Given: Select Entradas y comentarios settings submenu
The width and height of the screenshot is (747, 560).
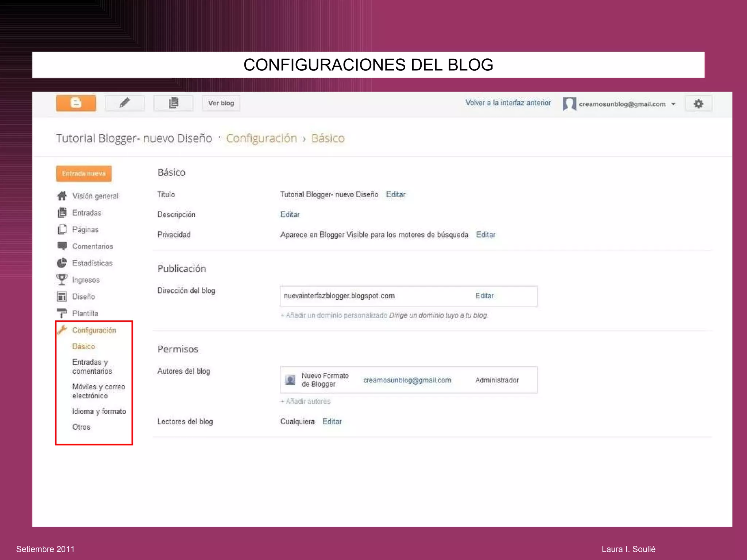Looking at the screenshot, I should pyautogui.click(x=92, y=366).
